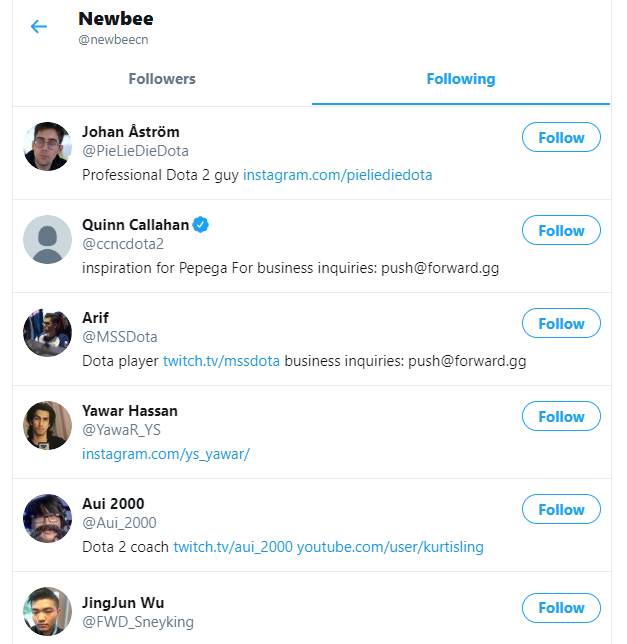The height and width of the screenshot is (644, 627).
Task: Visit twitch.tv/mssdota link
Action: pyautogui.click(x=221, y=361)
